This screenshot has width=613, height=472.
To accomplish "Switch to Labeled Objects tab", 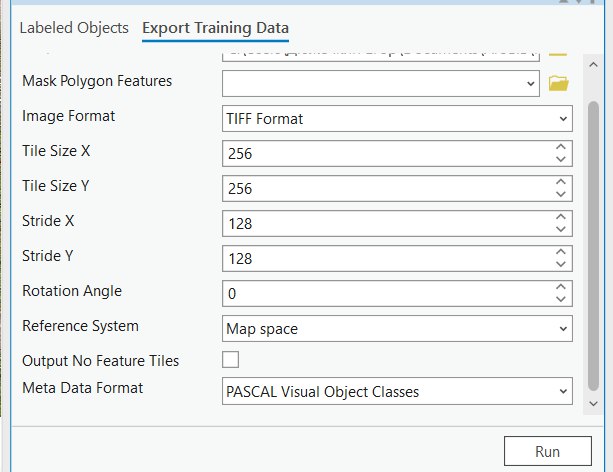I will click(74, 27).
